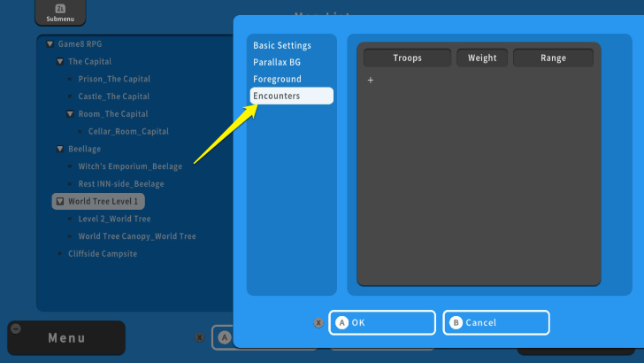Collapse The Capital map folder
The height and width of the screenshot is (363, 644).
click(x=59, y=62)
